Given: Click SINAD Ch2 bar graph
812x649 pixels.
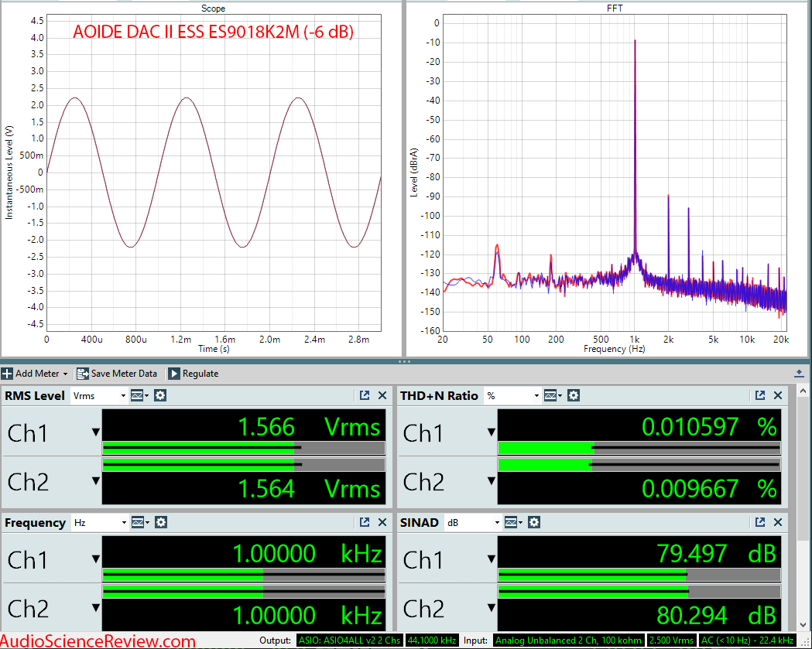Looking at the screenshot, I should pyautogui.click(x=639, y=592).
